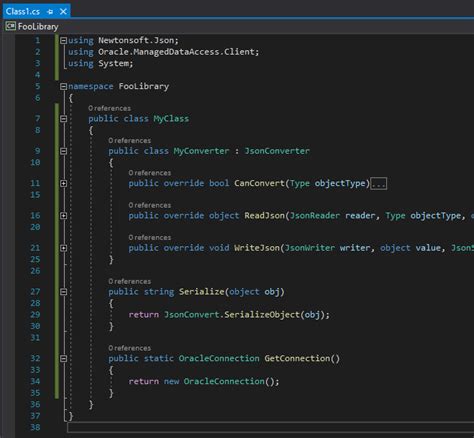Click the GetConnection method name
474x438 pixels.
[297, 359]
